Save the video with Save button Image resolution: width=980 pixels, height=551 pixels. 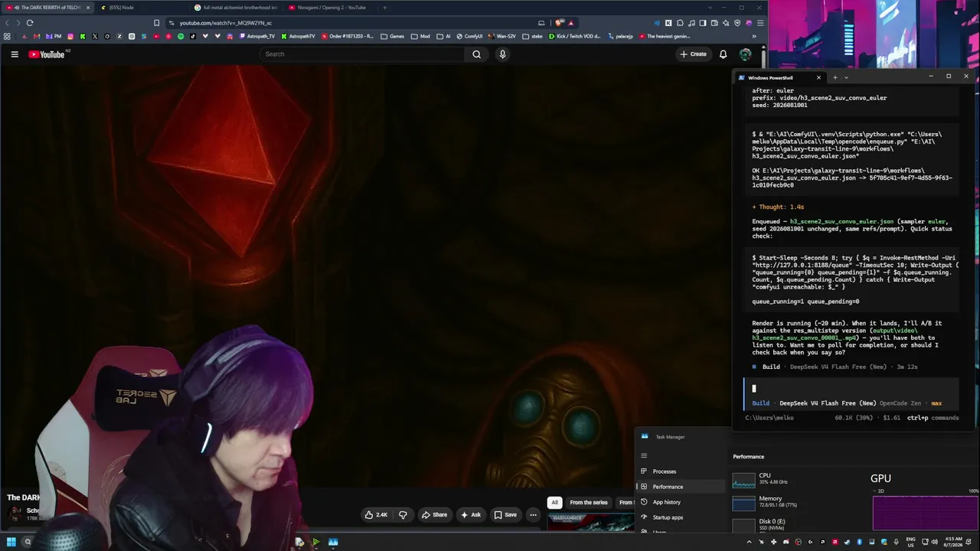click(505, 515)
